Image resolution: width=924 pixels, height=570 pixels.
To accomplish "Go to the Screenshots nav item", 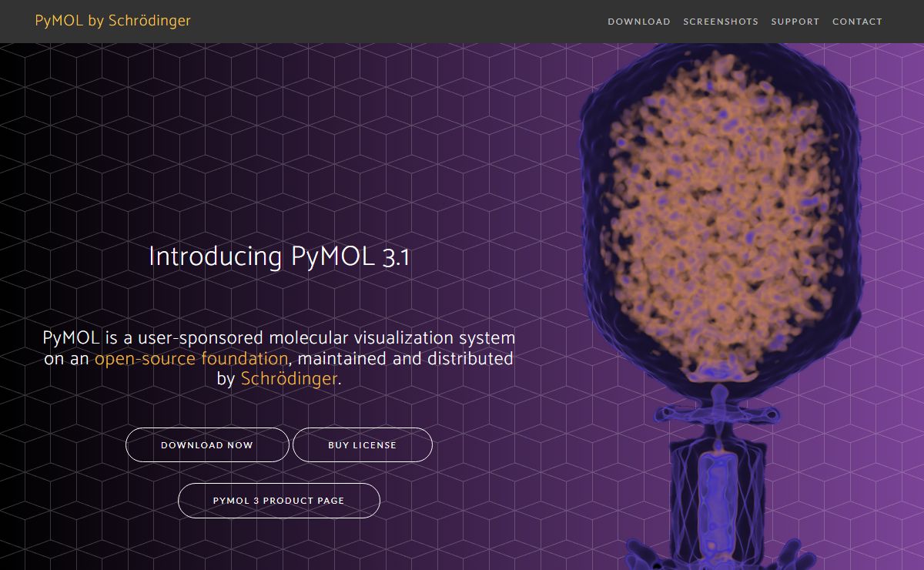I will click(x=721, y=22).
